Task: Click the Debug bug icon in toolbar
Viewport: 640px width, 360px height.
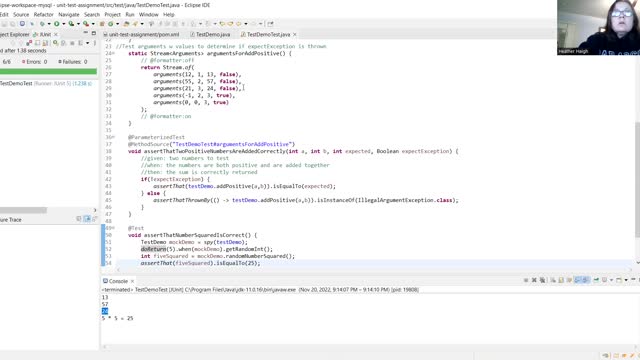Action: coord(42,24)
